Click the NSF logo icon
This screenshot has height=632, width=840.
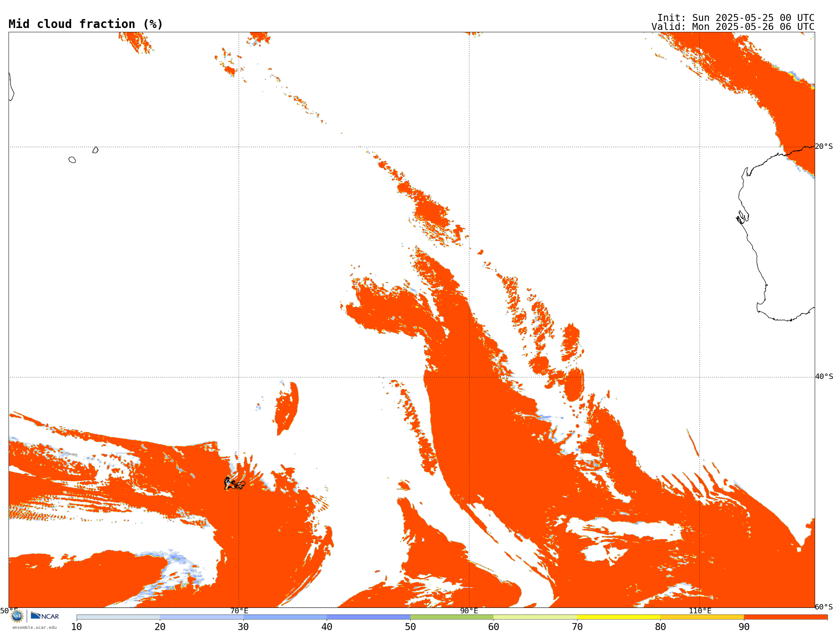(17, 616)
